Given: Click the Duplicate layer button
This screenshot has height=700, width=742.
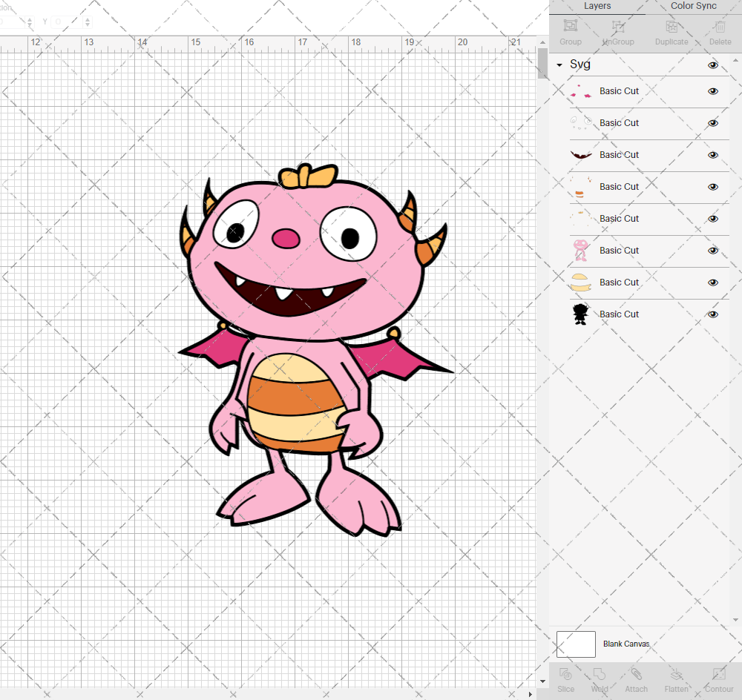Looking at the screenshot, I should point(672,32).
